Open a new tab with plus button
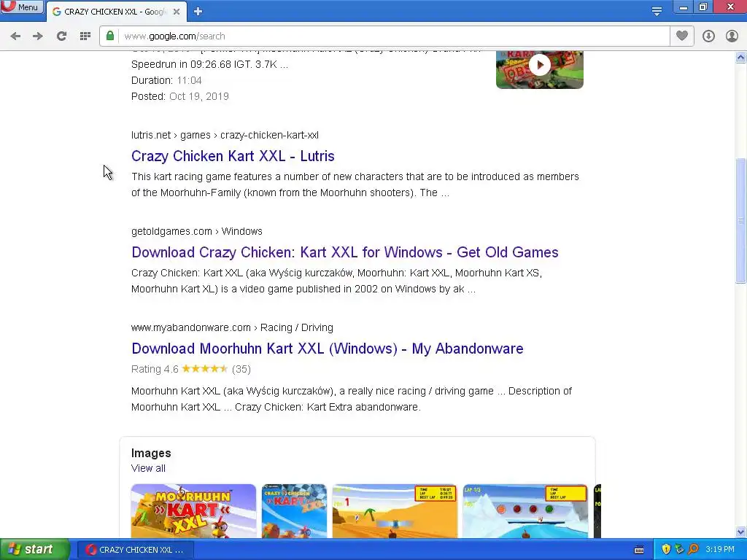747x560 pixels. click(198, 12)
